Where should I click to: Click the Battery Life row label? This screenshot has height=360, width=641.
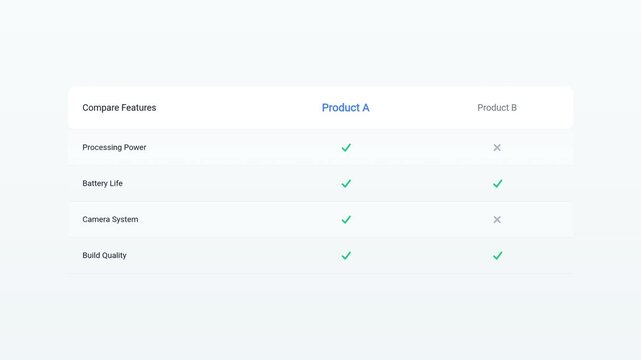pos(102,183)
